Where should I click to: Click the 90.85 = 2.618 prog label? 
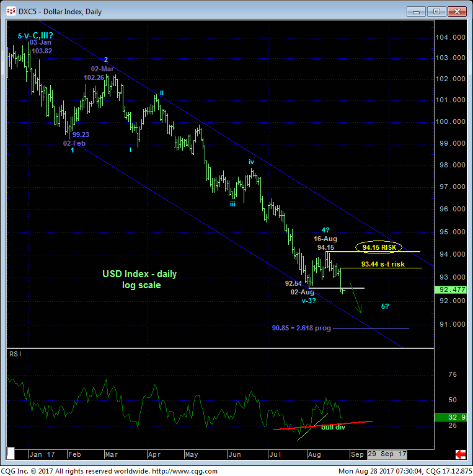(301, 328)
